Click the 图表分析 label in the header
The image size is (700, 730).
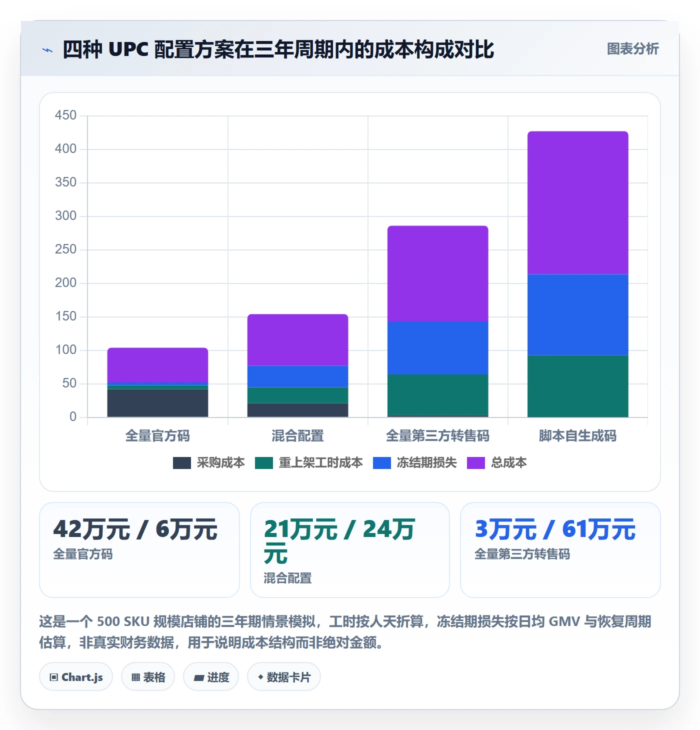632,49
